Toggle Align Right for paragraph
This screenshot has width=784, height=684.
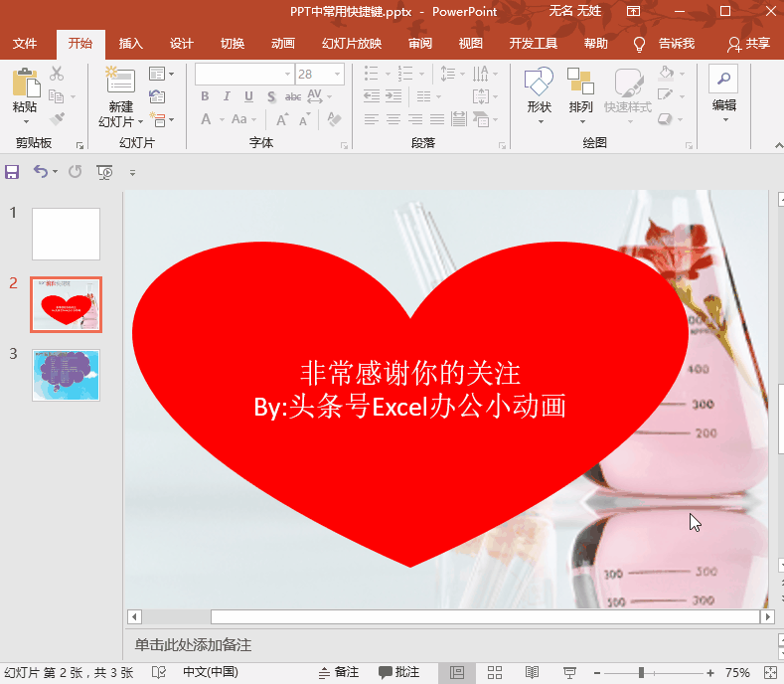pyautogui.click(x=415, y=119)
